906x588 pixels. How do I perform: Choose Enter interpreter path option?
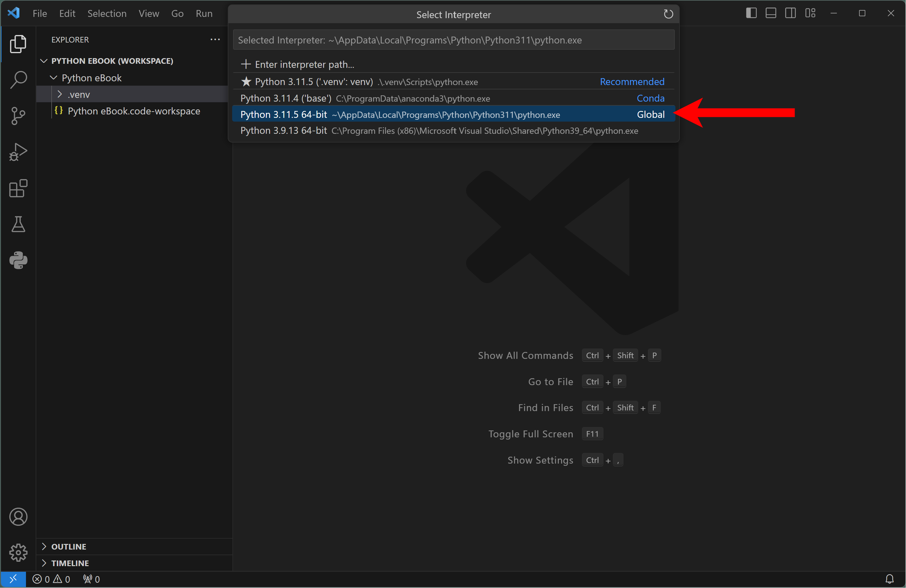[453, 64]
